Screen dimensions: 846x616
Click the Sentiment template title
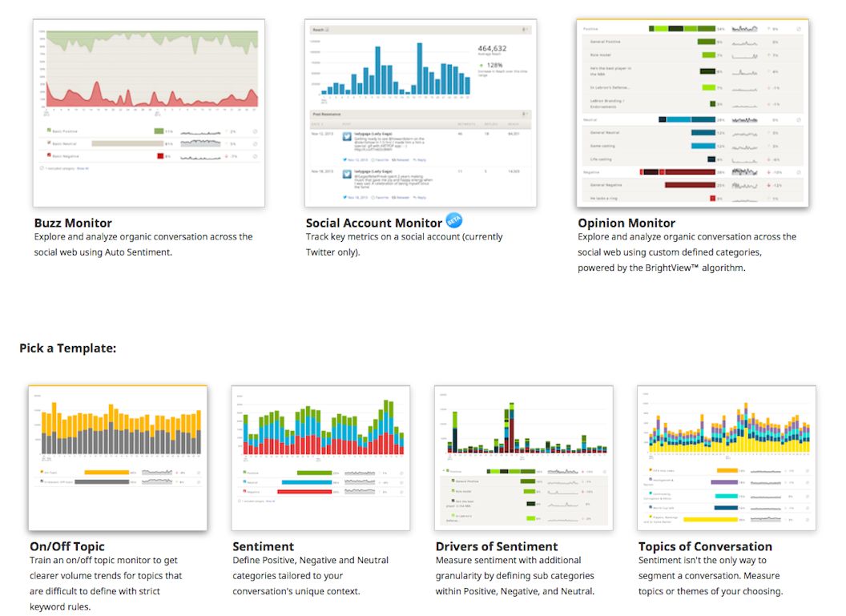264,546
